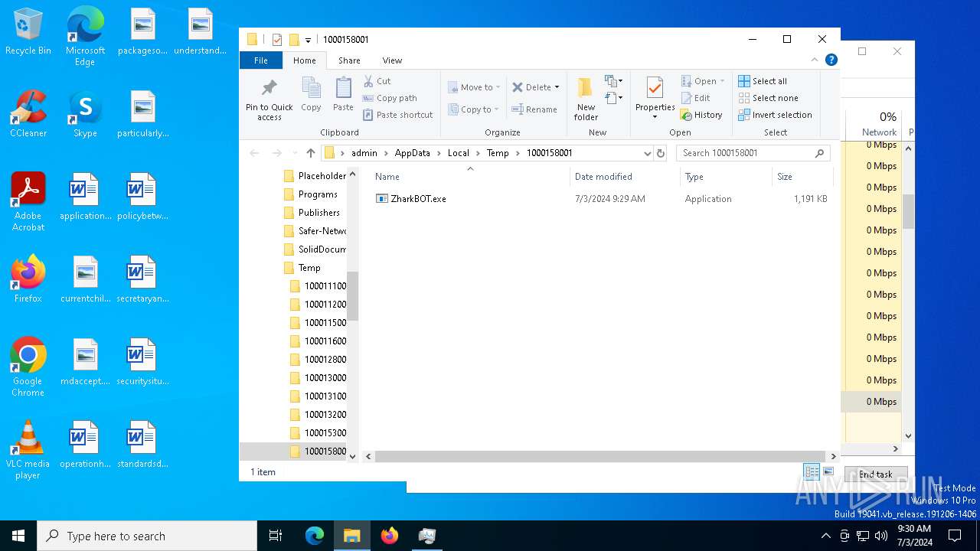Click the Copy ribbon icon
This screenshot has height=551, width=980.
311,95
